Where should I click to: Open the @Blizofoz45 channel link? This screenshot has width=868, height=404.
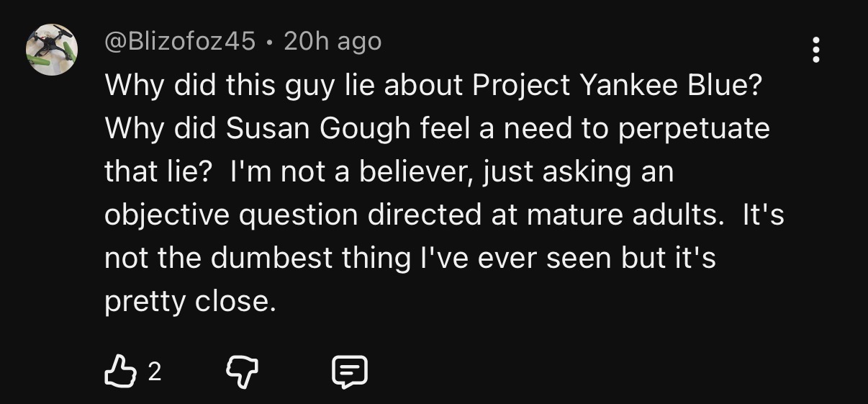(x=180, y=42)
